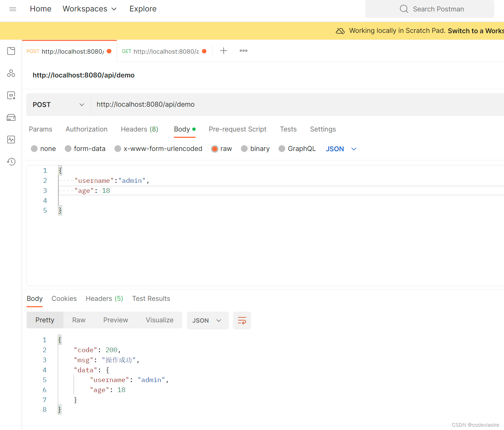
Task: Click Switch to a Workspace link
Action: [x=476, y=31]
